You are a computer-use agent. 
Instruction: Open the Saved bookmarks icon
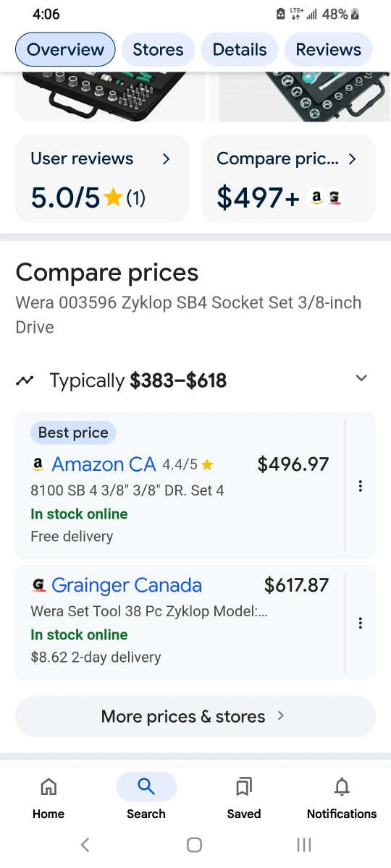[244, 786]
